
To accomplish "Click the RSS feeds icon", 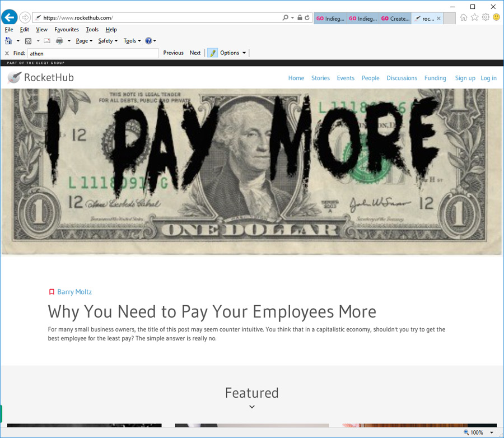I will coord(29,41).
